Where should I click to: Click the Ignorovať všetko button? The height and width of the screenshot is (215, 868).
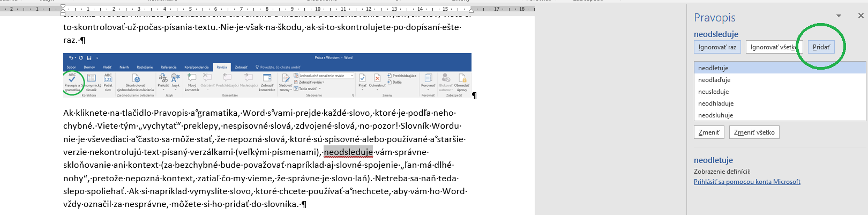[774, 47]
